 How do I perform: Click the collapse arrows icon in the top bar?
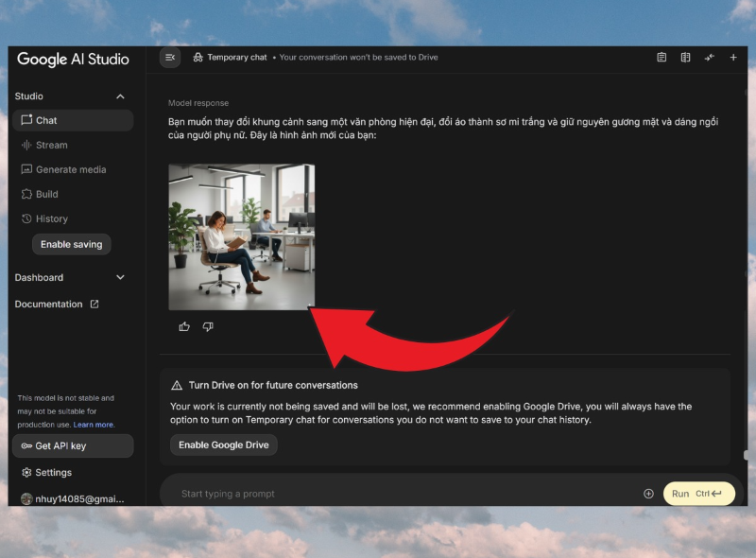pos(710,58)
